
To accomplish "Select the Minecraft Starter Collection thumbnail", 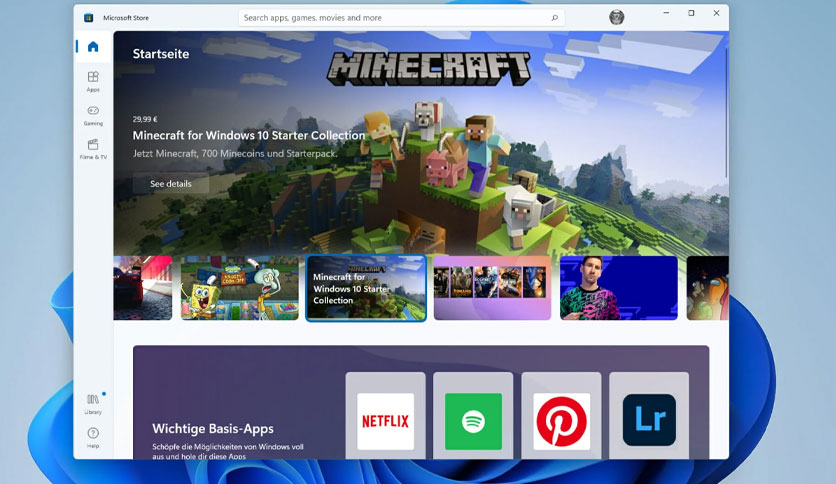I will point(366,288).
